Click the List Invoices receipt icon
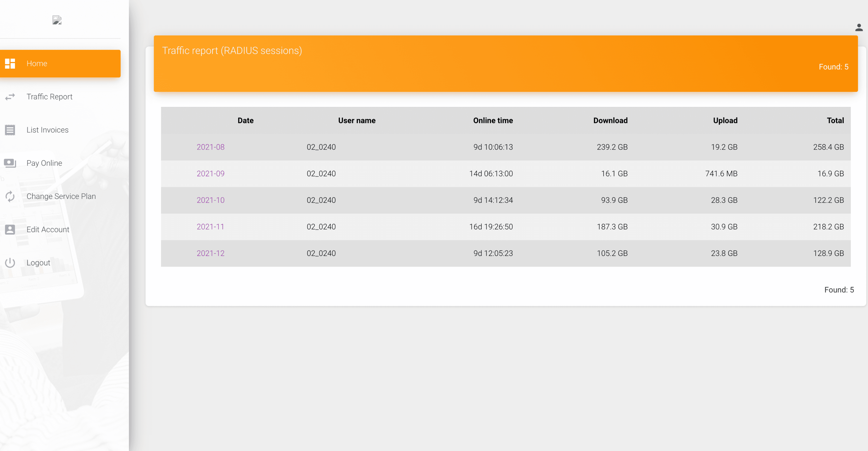 pyautogui.click(x=10, y=130)
